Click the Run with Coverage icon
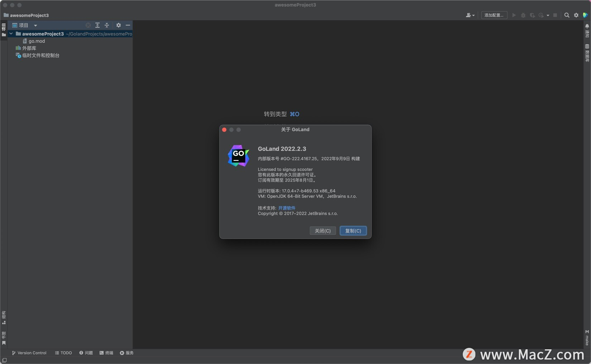This screenshot has height=364, width=591. tap(532, 15)
